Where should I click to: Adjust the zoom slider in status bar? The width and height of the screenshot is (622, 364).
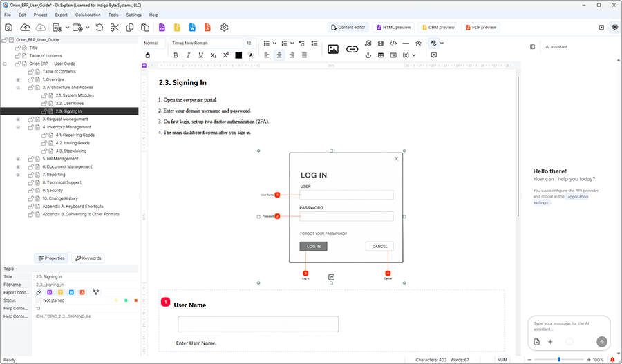pyautogui.click(x=559, y=360)
